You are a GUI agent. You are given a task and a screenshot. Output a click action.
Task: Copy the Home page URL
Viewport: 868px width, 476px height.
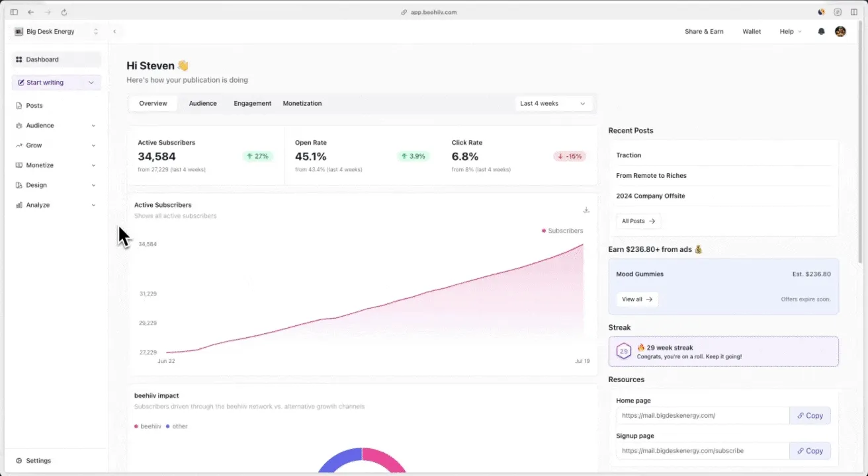(x=810, y=416)
